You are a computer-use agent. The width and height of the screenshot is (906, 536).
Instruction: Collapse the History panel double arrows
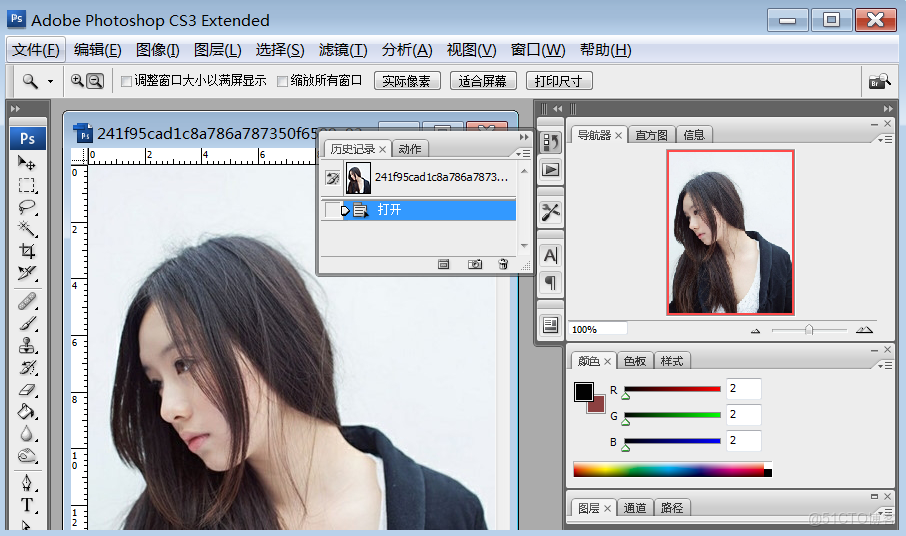[523, 137]
